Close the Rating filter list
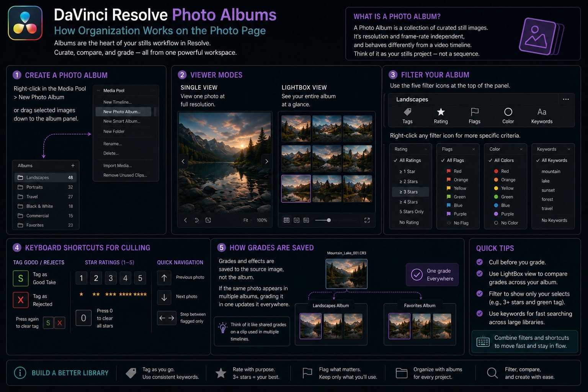The width and height of the screenshot is (588, 392). tap(426, 149)
